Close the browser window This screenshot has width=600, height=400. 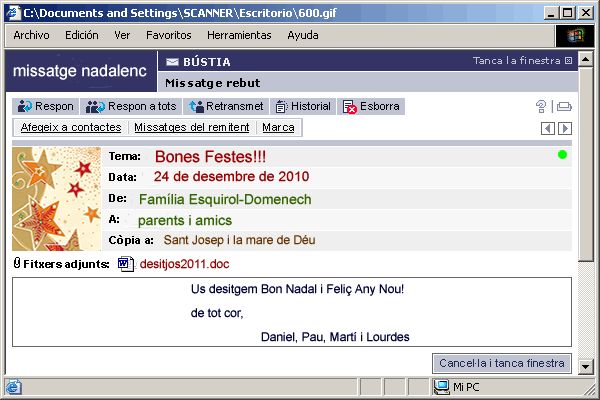coord(585,13)
